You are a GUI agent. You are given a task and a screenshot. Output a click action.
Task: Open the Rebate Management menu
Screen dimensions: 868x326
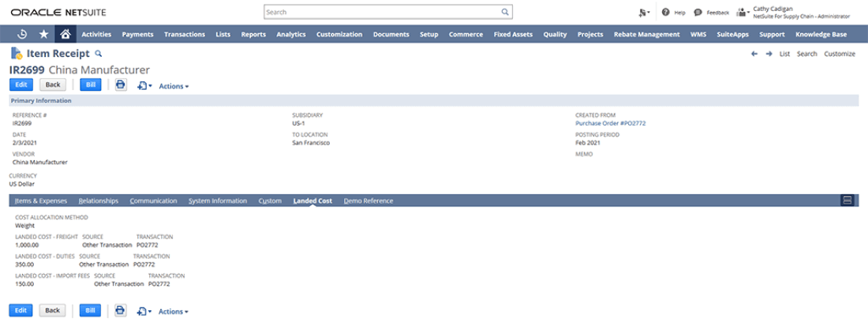[646, 34]
